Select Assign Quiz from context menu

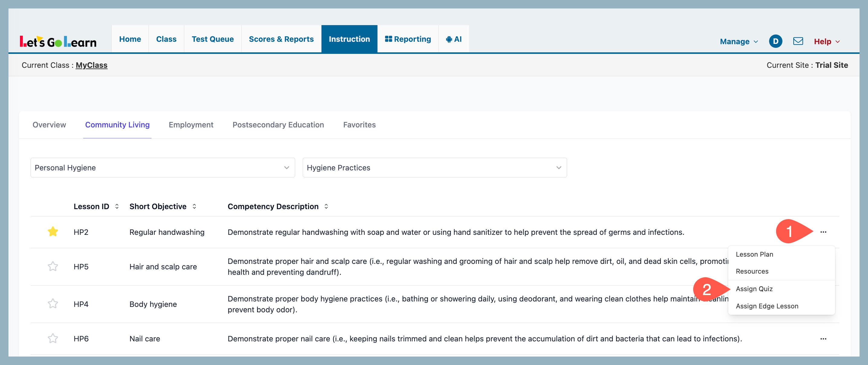754,289
